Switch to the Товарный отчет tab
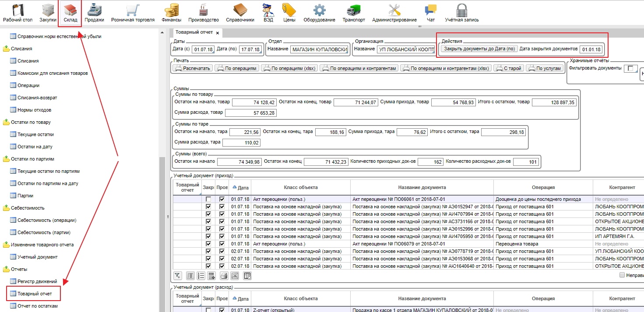This screenshot has height=312, width=644. pos(194,32)
